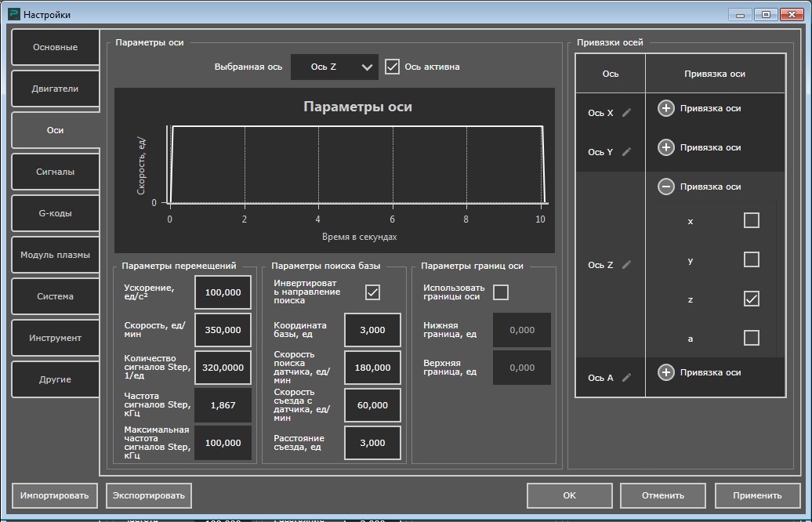Viewport: 812px width, 522px height.
Task: Select the G-коды tab
Action: click(55, 213)
